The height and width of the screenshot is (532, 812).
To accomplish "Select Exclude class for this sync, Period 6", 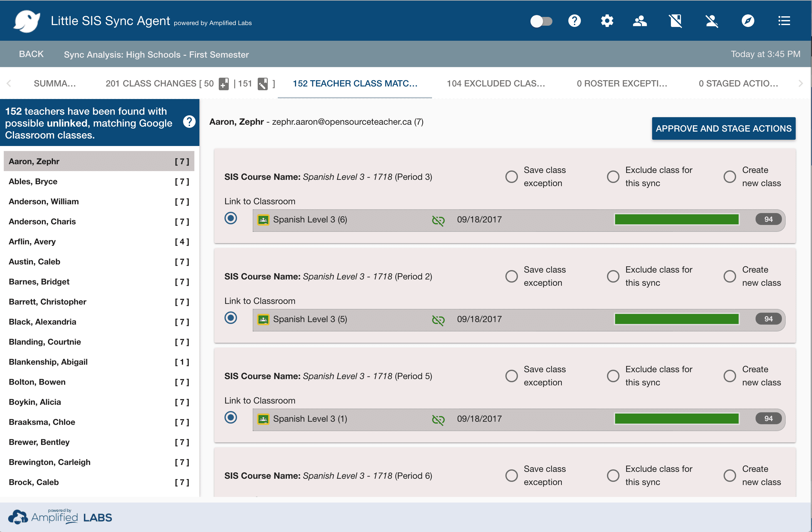I will 613,475.
